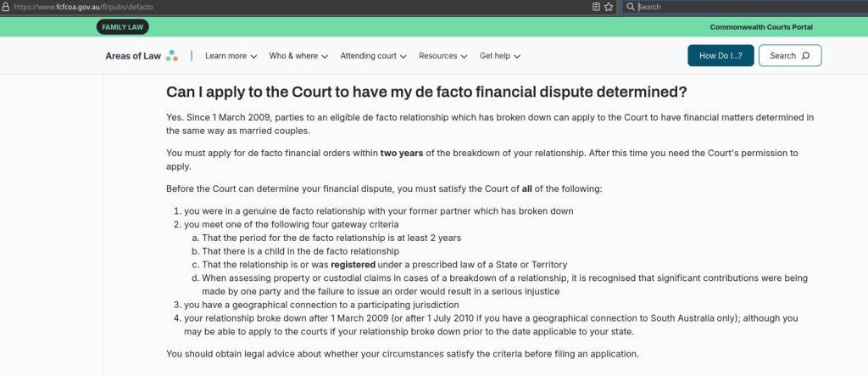Open the Attending court dropdown
The width and height of the screenshot is (868, 376).
point(373,56)
